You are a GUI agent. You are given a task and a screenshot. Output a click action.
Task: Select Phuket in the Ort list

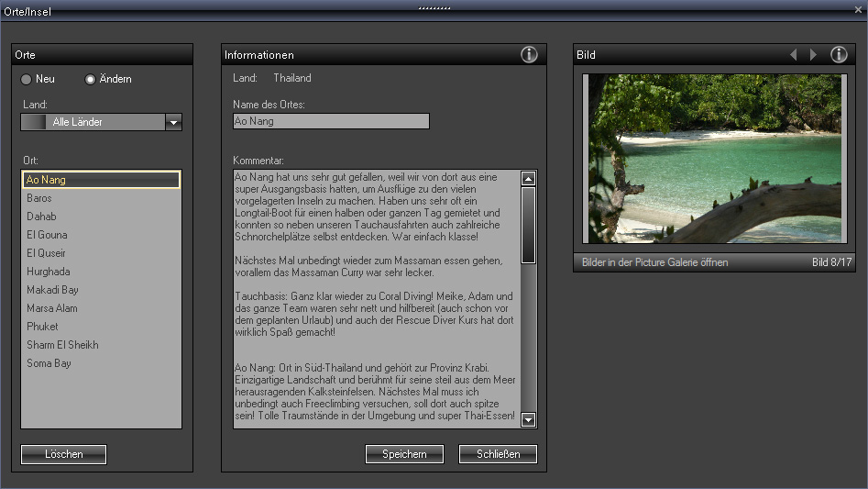(42, 327)
